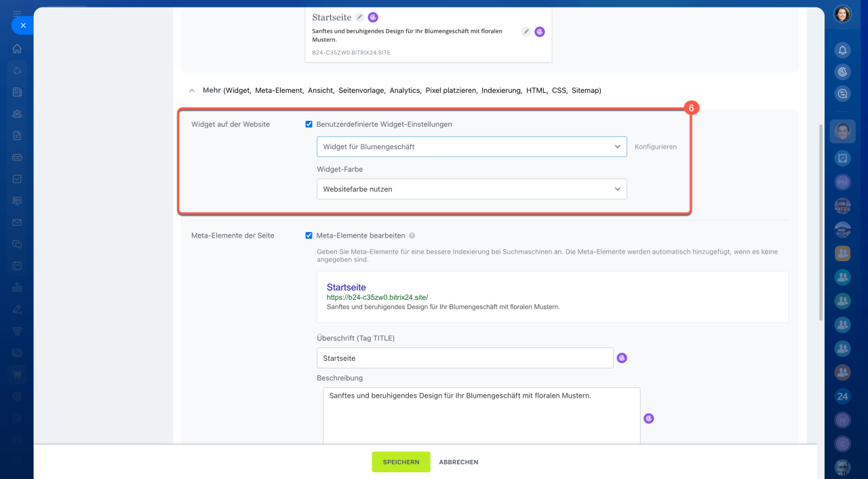The width and height of the screenshot is (868, 479).
Task: Click CoPilot icon beside Beschreibung text area
Action: (649, 419)
